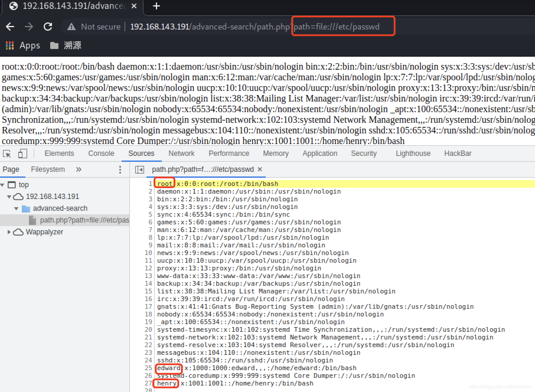Click the root:x:0:0 line in source
The image size is (535, 392).
tap(218, 184)
